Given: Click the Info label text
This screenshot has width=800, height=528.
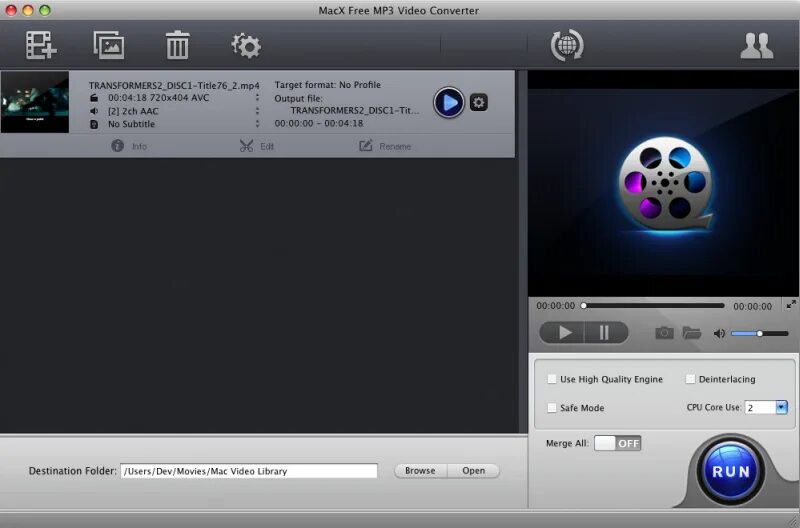Looking at the screenshot, I should (x=139, y=146).
